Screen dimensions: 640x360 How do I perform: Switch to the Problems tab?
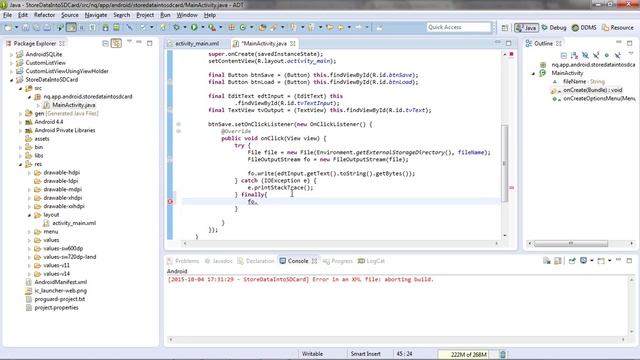183,261
